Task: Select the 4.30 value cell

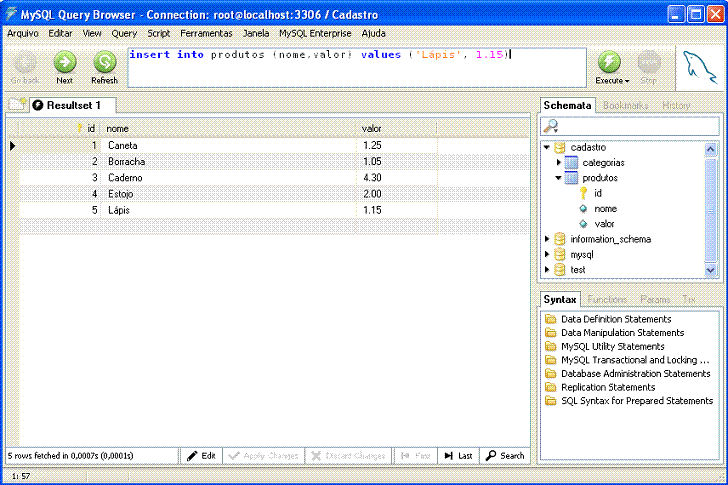Action: pyautogui.click(x=397, y=178)
